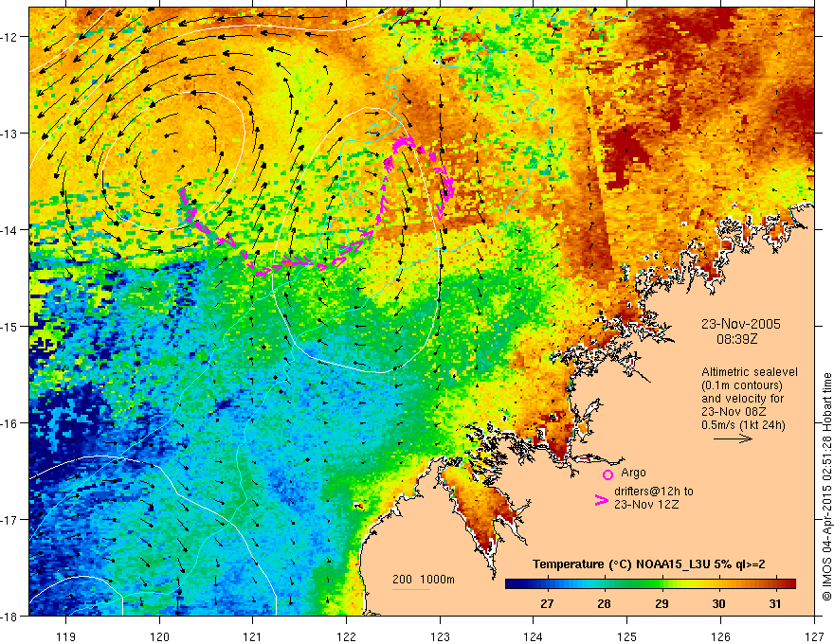Click the '23-Nov 12Z' drifter legend text
834x644 pixels.
coord(646,505)
